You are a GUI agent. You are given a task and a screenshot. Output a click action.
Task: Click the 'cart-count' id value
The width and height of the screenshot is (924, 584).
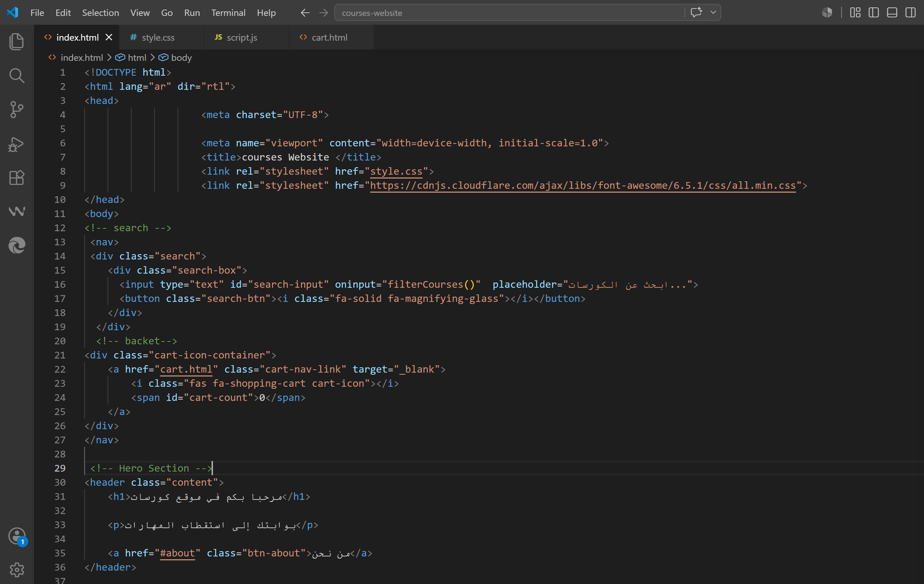218,398
